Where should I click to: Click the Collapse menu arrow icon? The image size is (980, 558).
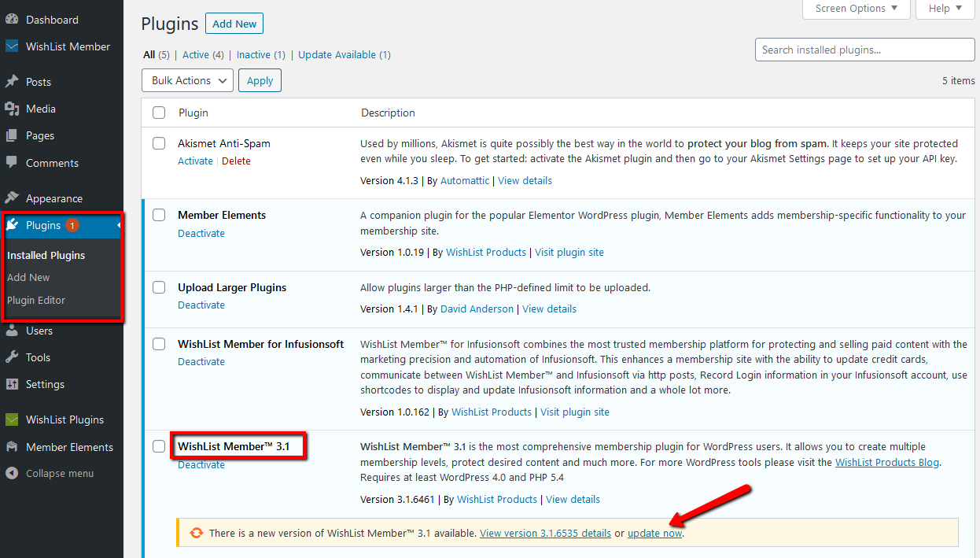point(12,474)
